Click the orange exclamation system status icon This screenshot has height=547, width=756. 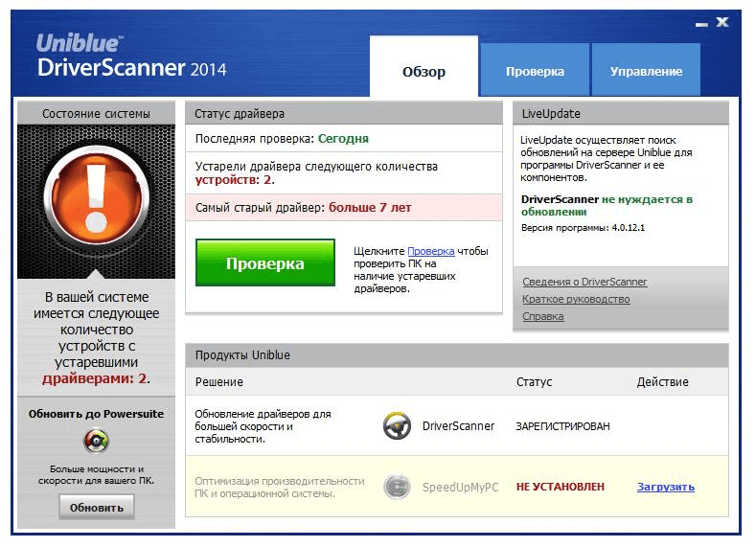[96, 197]
